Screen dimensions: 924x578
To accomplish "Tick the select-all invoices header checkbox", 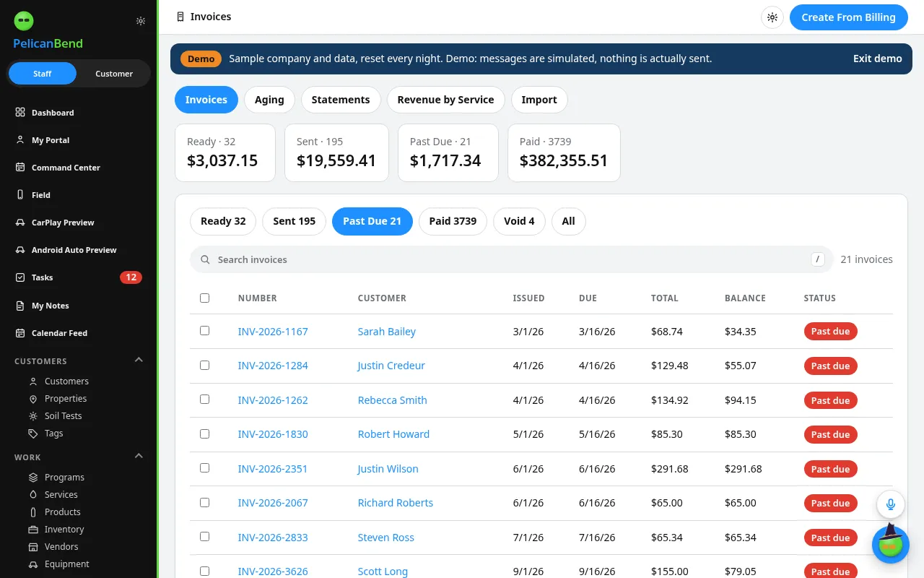I will [x=204, y=298].
